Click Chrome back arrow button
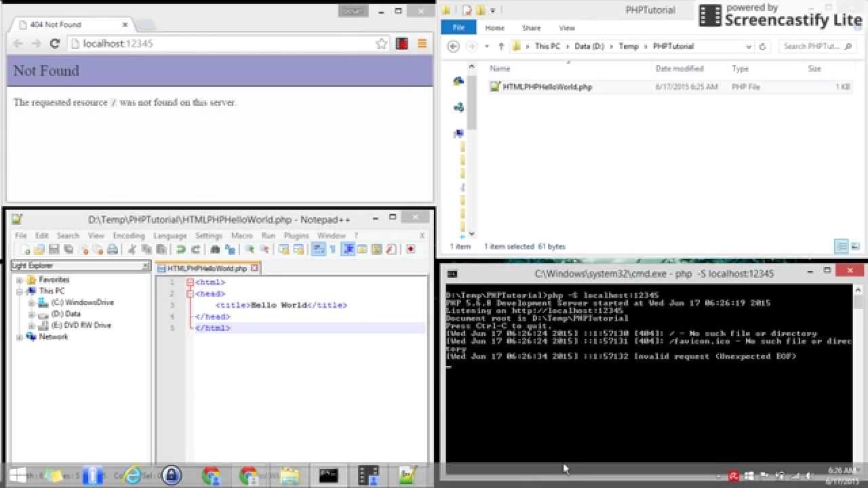The height and width of the screenshot is (488, 868). point(18,43)
